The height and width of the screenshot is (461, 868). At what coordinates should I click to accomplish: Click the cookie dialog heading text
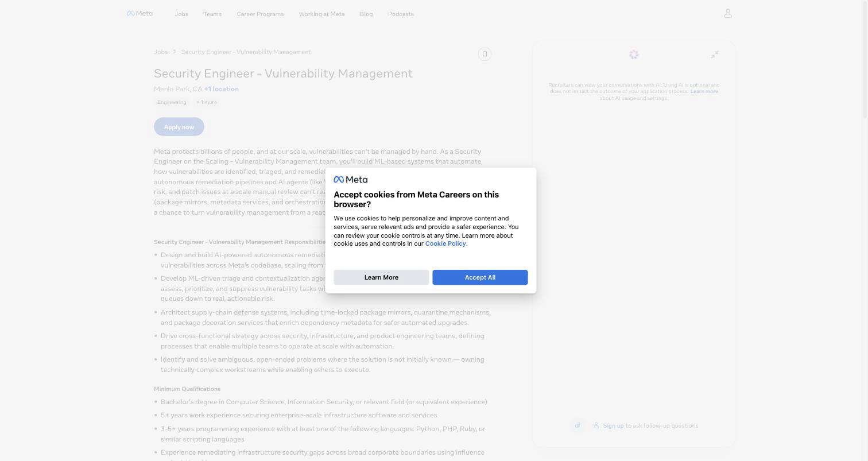(x=416, y=199)
